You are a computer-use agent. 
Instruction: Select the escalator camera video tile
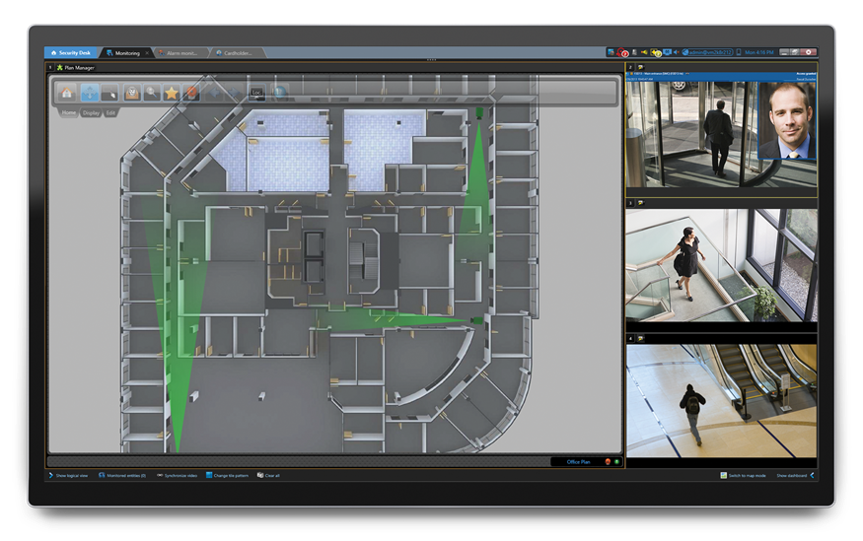coord(721,401)
